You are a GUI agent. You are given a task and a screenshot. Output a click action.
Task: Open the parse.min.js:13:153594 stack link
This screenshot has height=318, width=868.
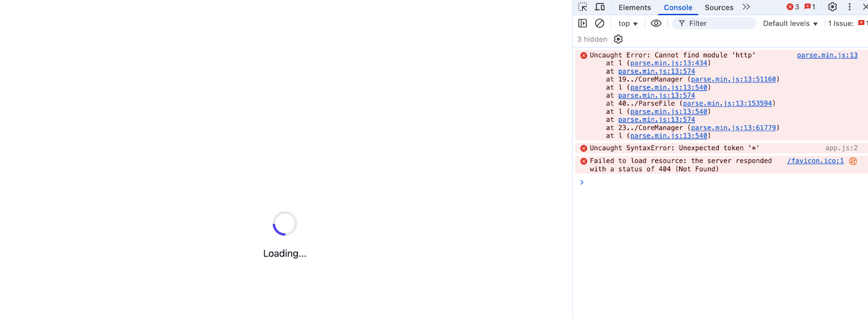[x=727, y=103]
